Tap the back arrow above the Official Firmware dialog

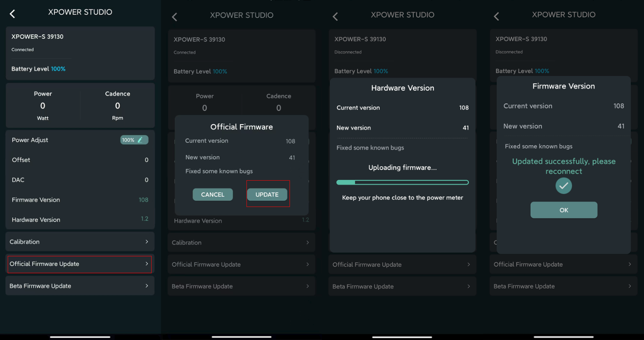coord(174,17)
